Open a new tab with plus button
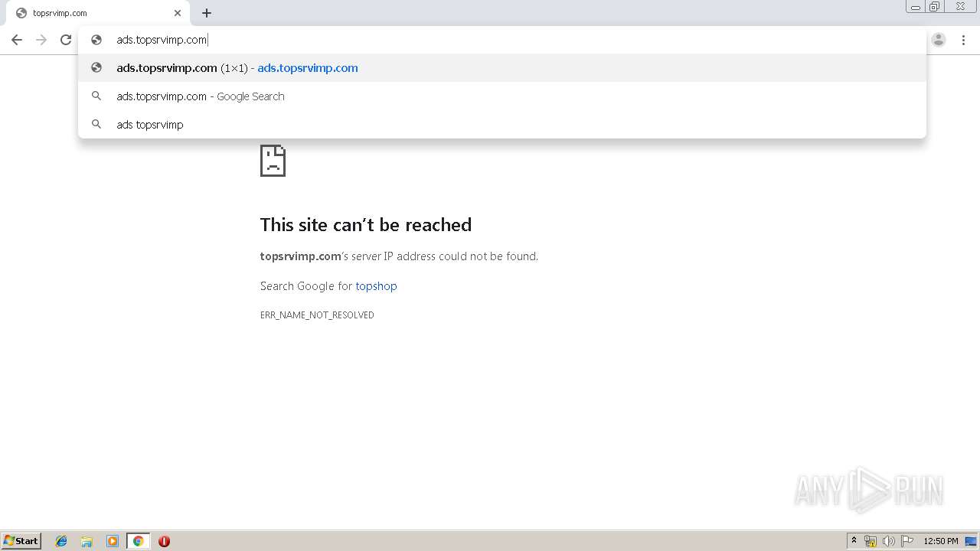This screenshot has height=551, width=980. (207, 13)
